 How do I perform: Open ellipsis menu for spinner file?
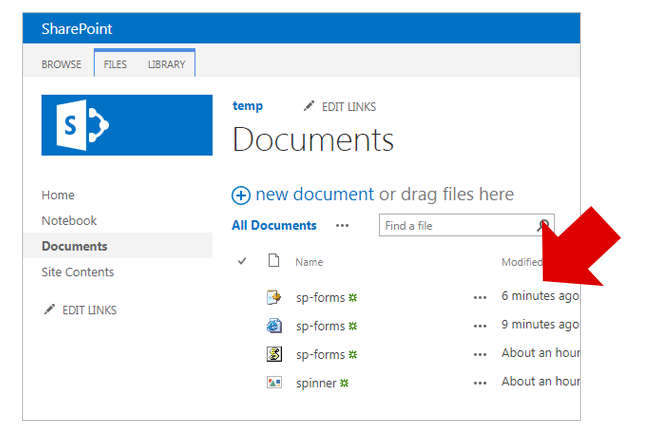[480, 383]
